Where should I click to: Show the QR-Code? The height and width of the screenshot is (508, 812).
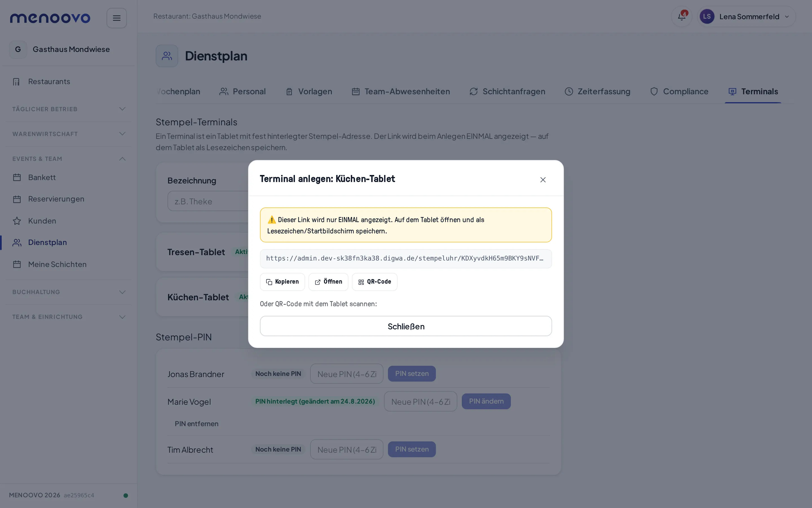click(x=374, y=282)
